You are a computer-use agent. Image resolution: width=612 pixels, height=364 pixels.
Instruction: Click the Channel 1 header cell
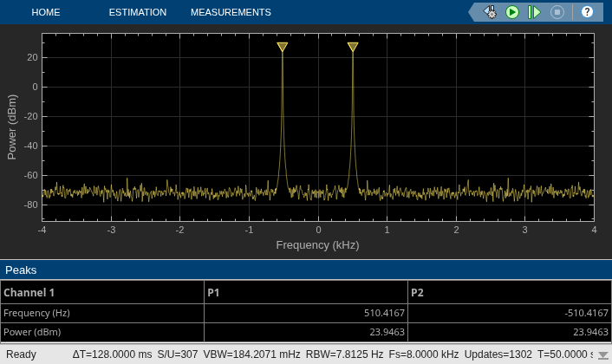(102, 292)
